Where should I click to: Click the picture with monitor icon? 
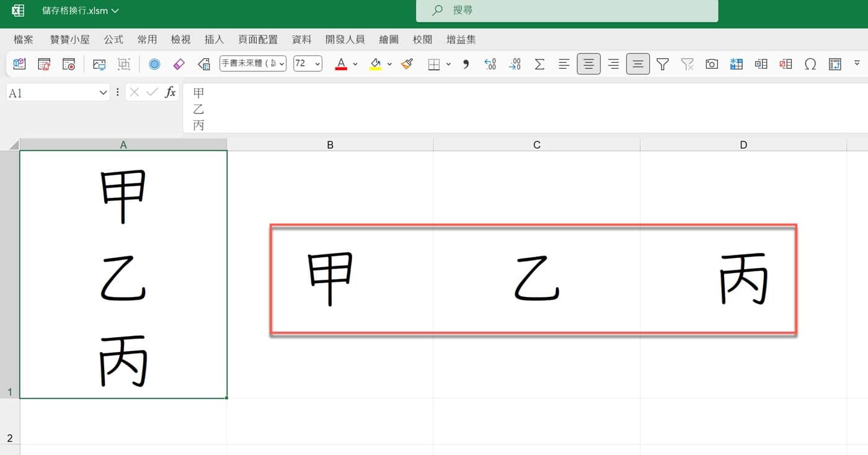tap(99, 64)
